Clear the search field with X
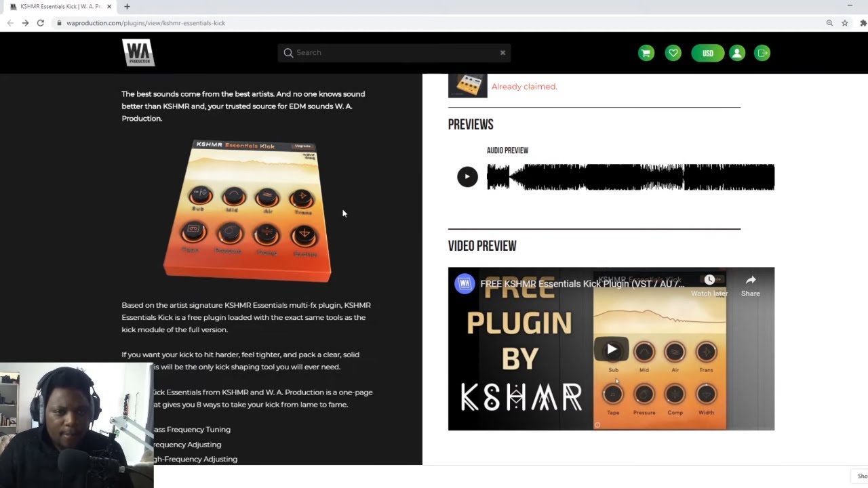Image resolution: width=868 pixels, height=488 pixels. click(502, 52)
